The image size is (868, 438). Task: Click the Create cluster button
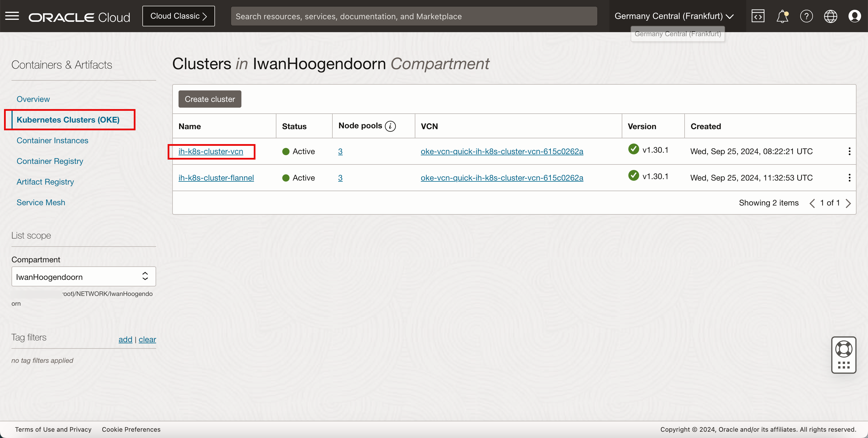[210, 99]
